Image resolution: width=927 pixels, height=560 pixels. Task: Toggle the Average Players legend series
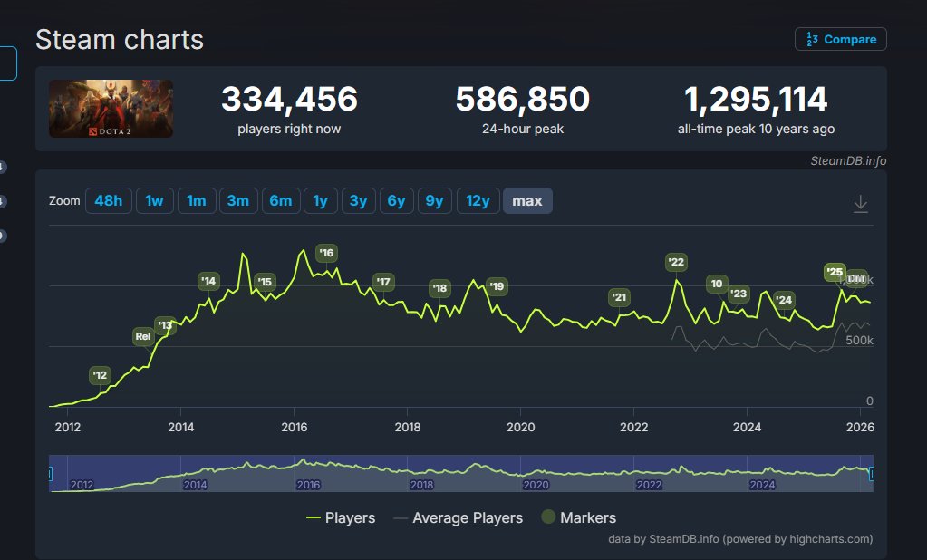(x=459, y=518)
